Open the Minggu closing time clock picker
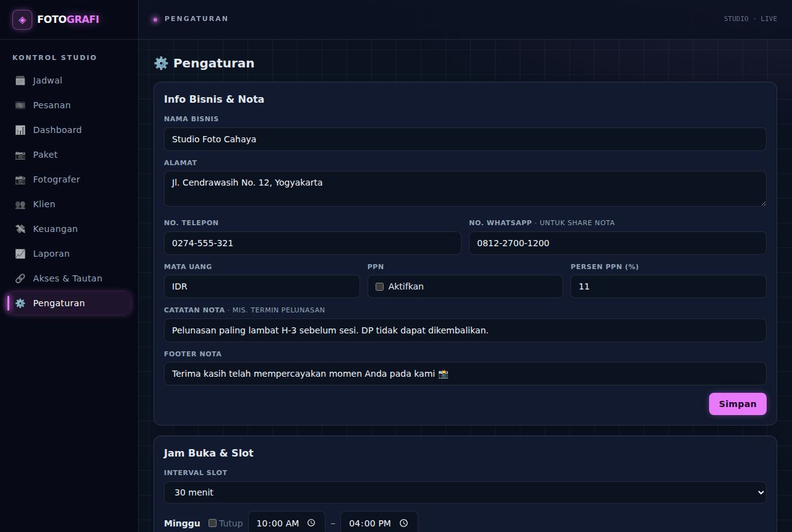 [403, 523]
